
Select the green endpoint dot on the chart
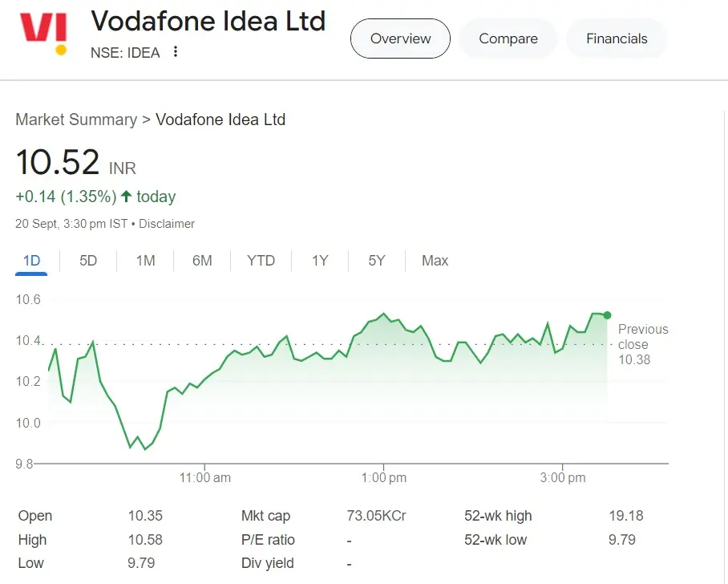point(607,315)
